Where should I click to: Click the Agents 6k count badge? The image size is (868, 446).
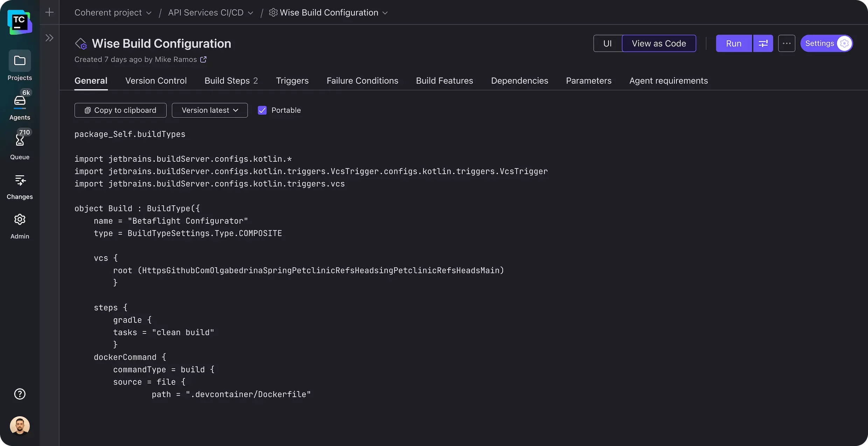tap(26, 93)
